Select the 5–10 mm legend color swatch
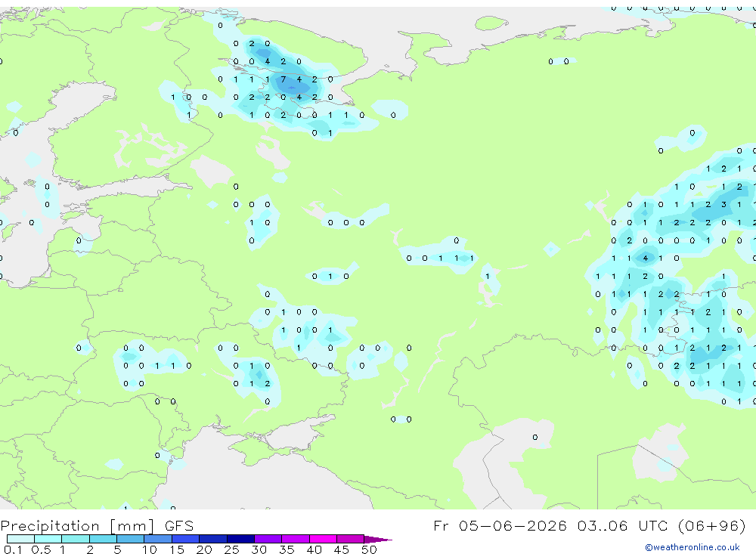This screenshot has width=756, height=554. pyautogui.click(x=131, y=539)
